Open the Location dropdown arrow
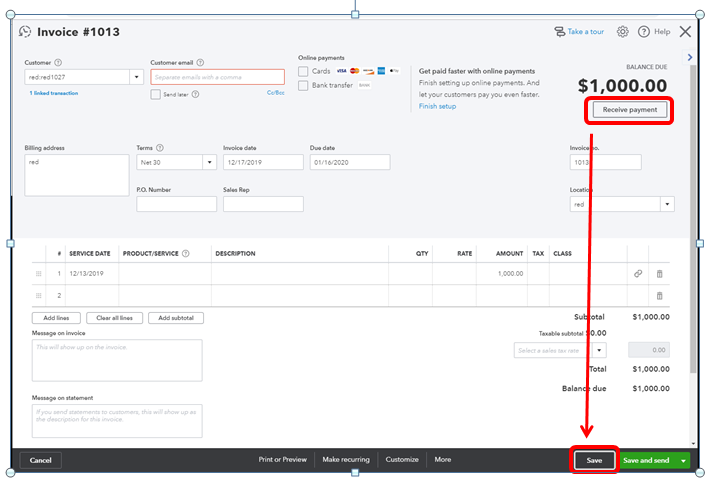The image size is (713, 483). click(667, 204)
